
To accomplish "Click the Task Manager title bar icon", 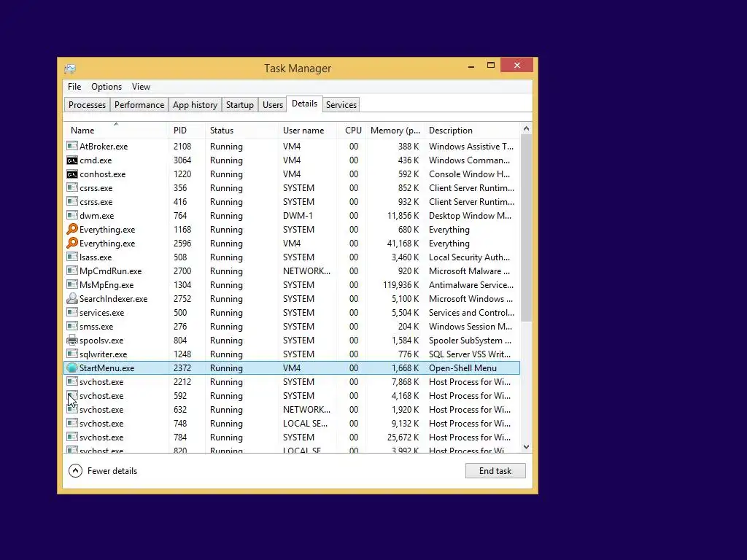I will (70, 69).
